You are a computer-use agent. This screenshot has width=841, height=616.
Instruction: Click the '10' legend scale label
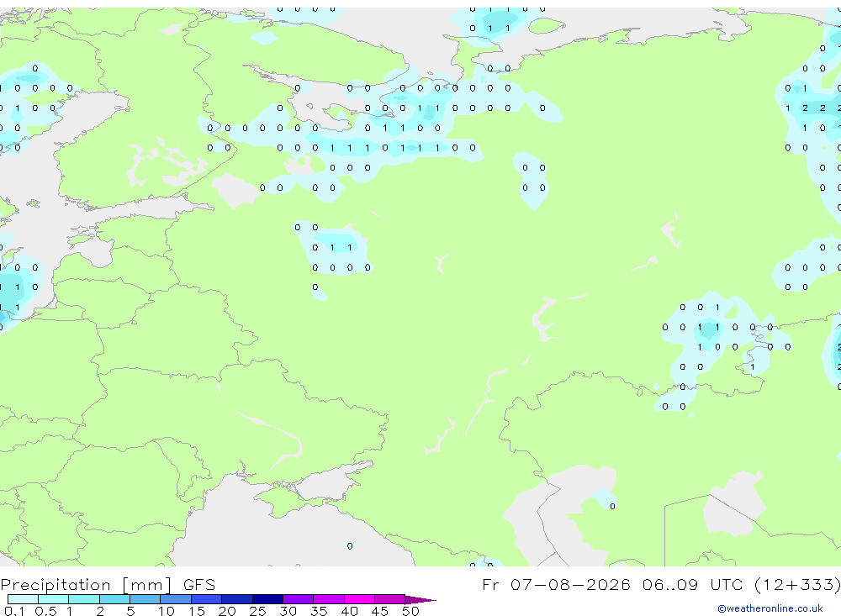[x=167, y=611]
